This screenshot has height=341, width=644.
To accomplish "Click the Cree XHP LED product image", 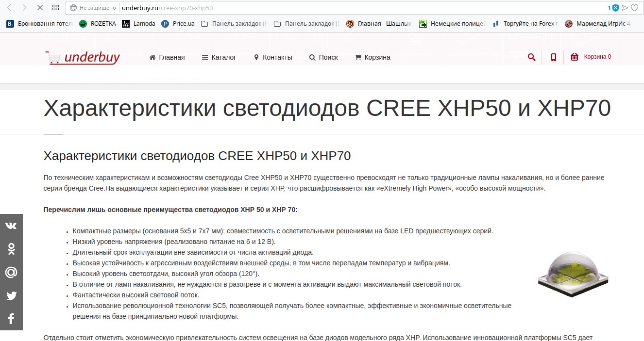I will (x=573, y=275).
